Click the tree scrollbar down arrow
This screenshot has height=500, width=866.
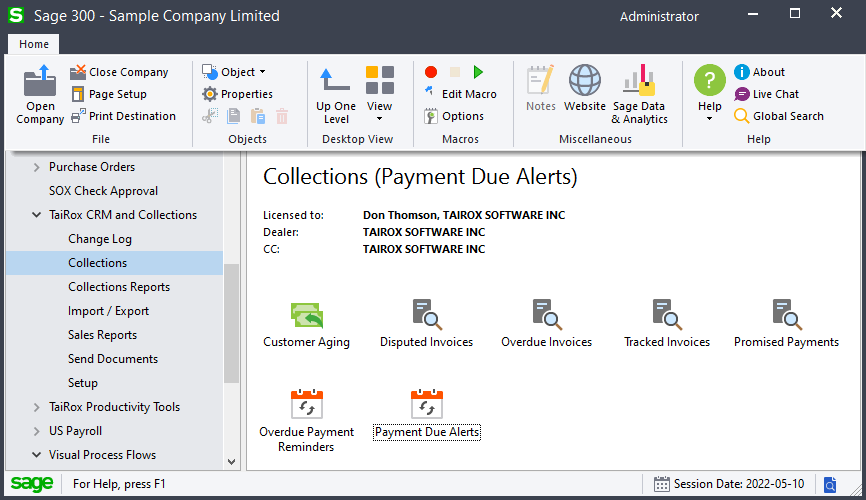pyautogui.click(x=231, y=461)
